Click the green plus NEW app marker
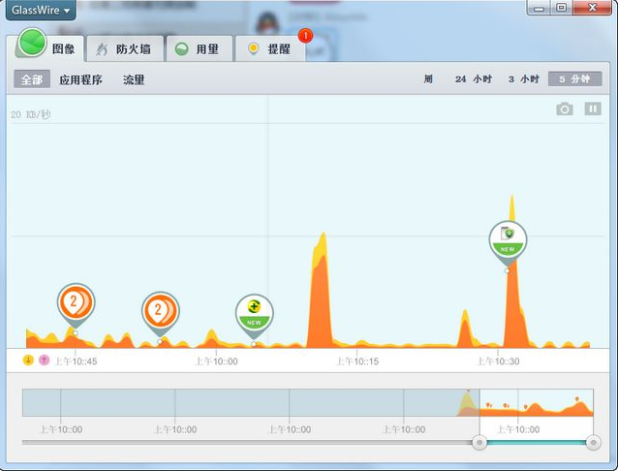 [x=254, y=315]
